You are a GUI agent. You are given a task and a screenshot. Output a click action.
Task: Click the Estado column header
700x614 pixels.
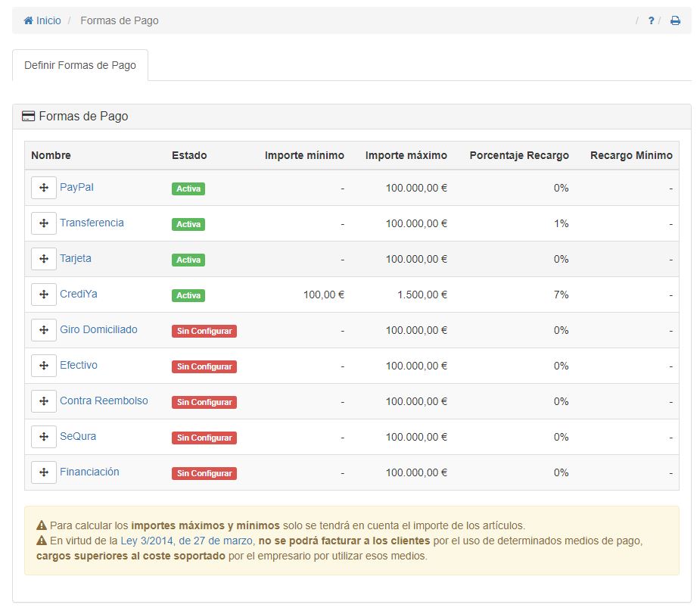click(189, 155)
